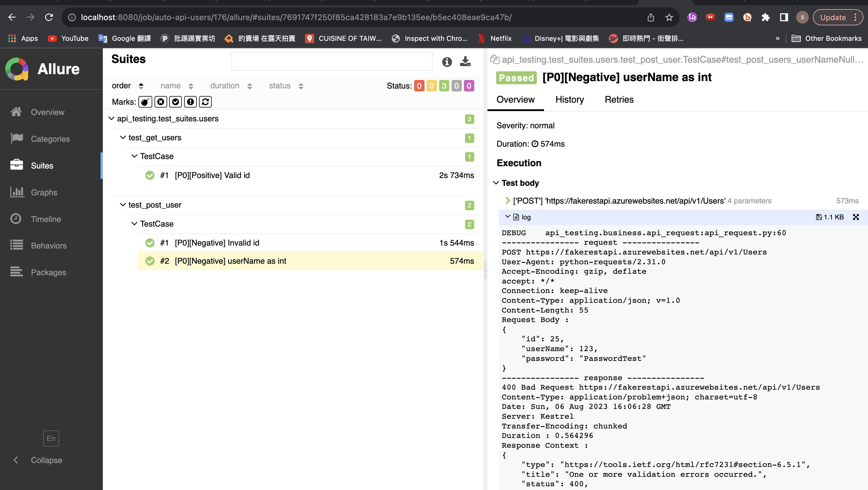The image size is (868, 490).
Task: Toggle the retries mark filter
Action: point(205,102)
